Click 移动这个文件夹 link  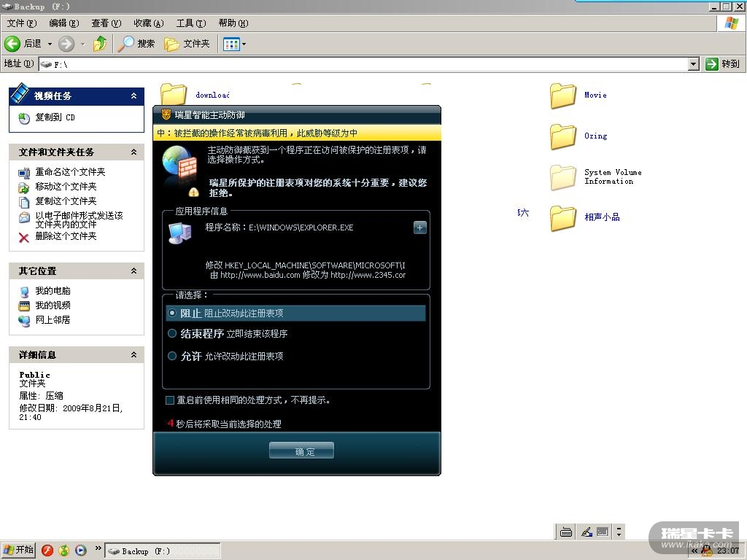point(66,186)
